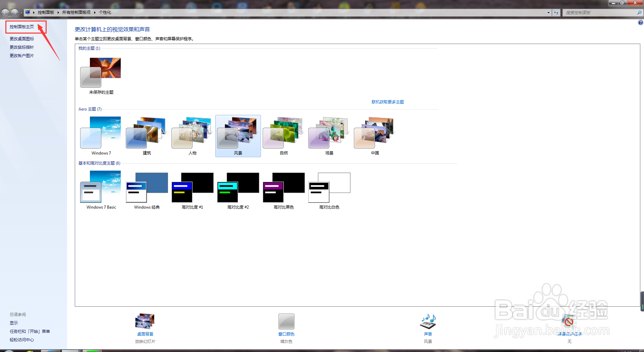
Task: Click the Aero 主题 (7) group header
Action: (90, 109)
